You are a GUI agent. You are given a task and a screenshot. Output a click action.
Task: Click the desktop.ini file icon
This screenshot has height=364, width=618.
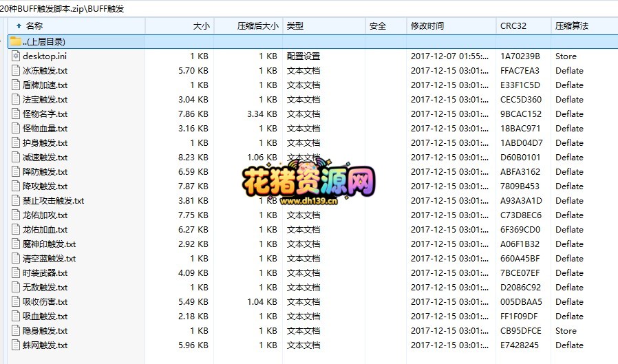pyautogui.click(x=15, y=56)
